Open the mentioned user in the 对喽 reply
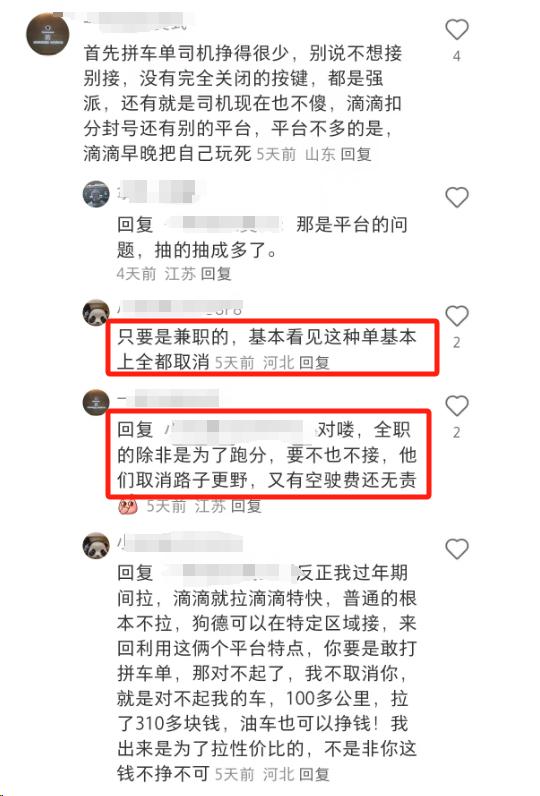This screenshot has width=540, height=796. tap(239, 430)
